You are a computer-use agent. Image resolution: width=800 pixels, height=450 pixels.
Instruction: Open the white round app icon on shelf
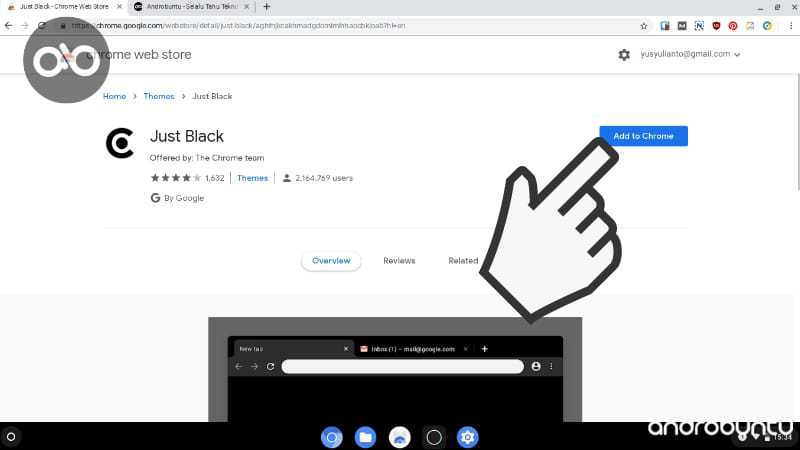(x=399, y=437)
